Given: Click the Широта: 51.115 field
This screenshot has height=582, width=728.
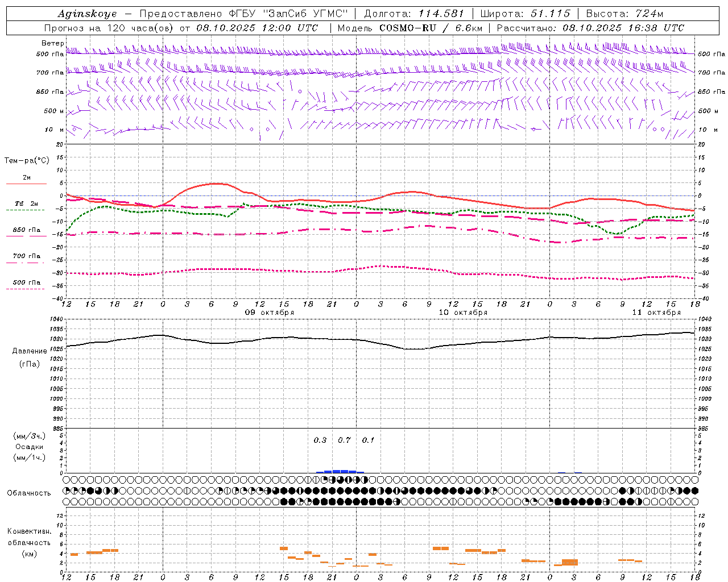Looking at the screenshot, I should point(525,14).
